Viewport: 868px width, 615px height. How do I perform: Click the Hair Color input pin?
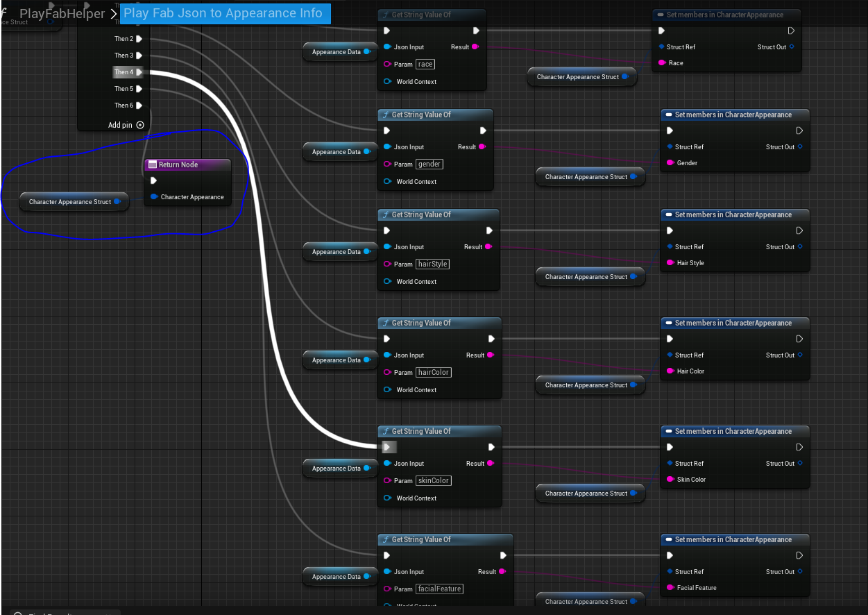point(670,371)
